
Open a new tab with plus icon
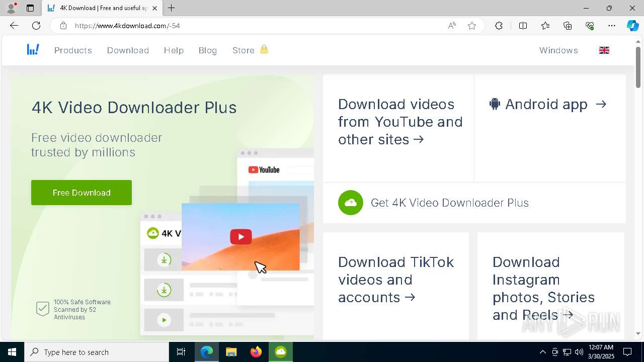(172, 8)
